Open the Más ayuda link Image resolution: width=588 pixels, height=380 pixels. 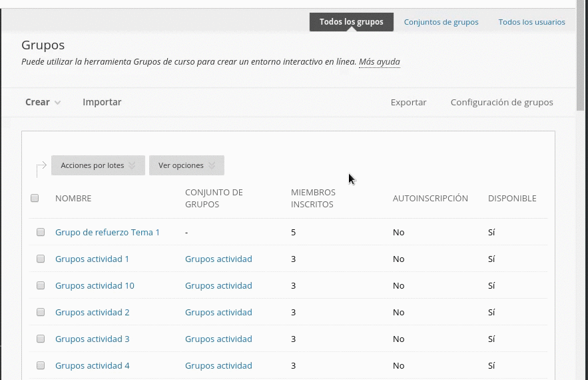coord(379,62)
